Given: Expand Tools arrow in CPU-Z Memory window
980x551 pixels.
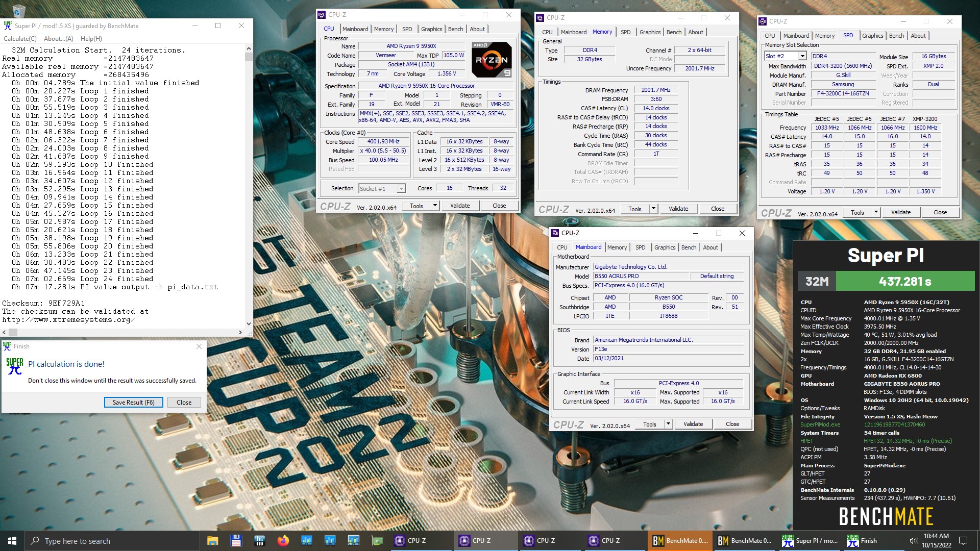Looking at the screenshot, I should point(653,209).
